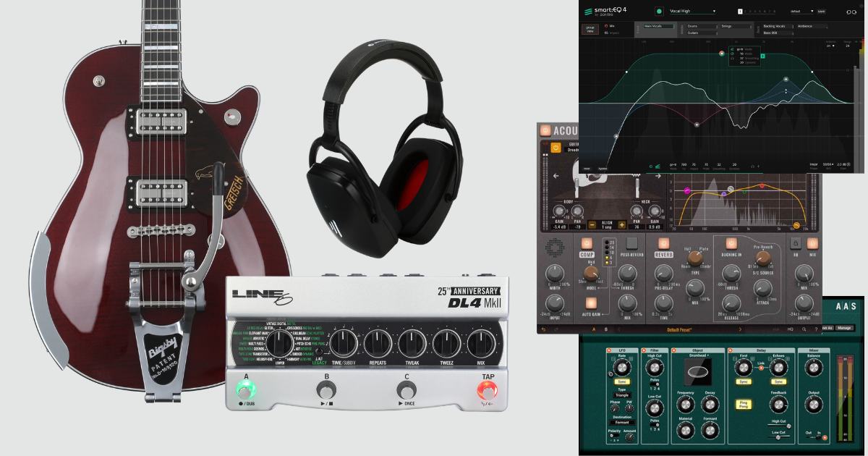Screen dimensions: 868x456
Task: Select the pink cut node in smart:EQ 4 display
Action: (x=697, y=124)
